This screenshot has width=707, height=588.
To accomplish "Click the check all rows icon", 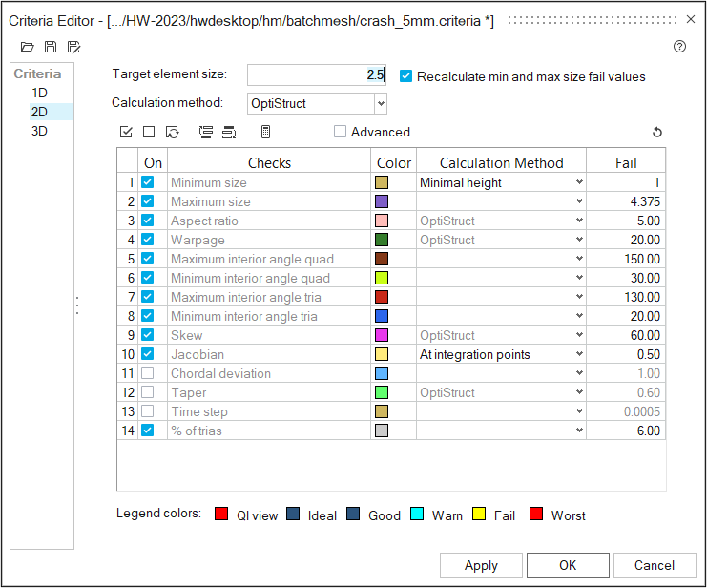I will point(126,132).
